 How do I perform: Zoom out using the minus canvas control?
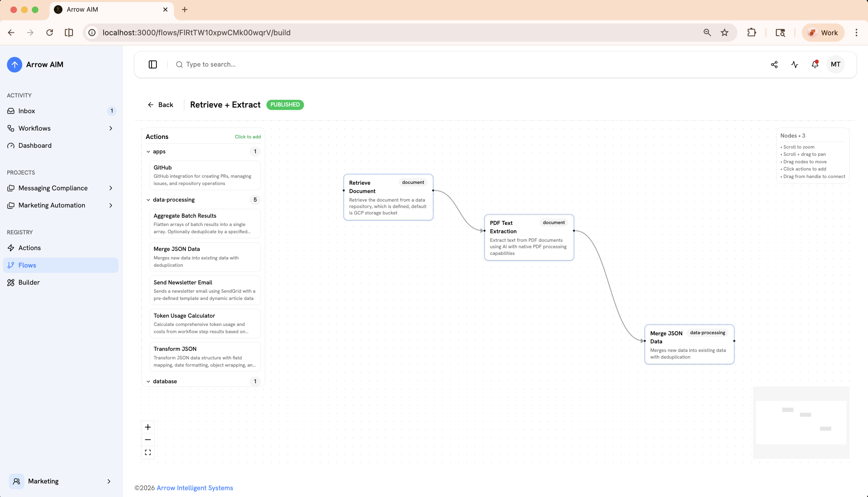pos(148,439)
